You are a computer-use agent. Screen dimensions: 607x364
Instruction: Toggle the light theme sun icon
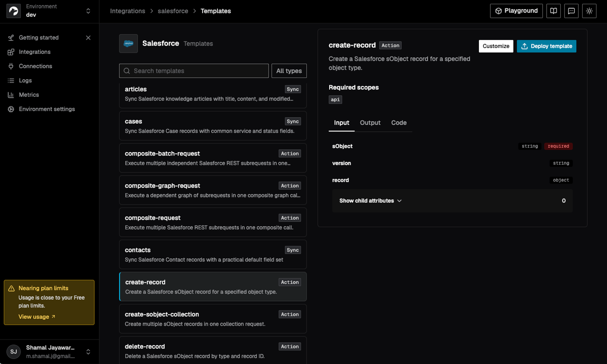589,11
